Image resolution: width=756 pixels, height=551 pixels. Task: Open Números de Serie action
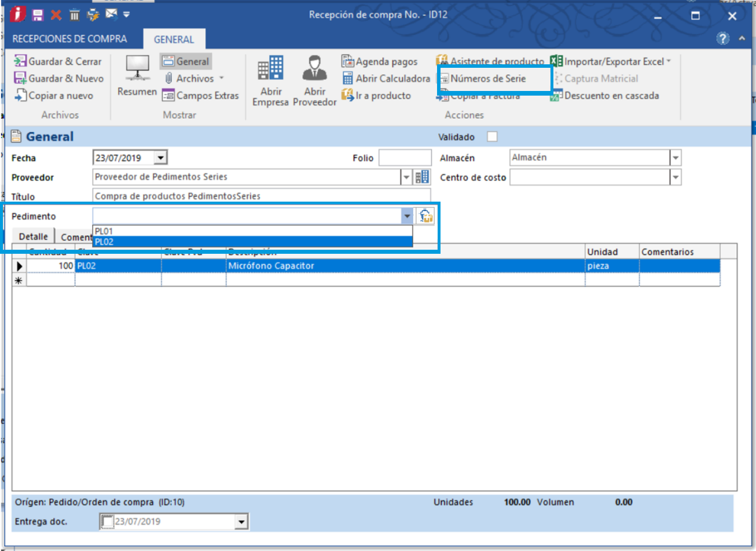487,79
